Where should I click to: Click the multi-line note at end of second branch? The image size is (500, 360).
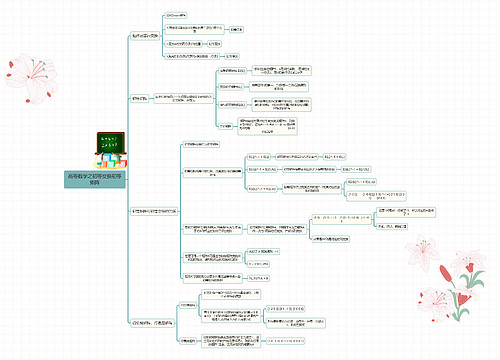[x=267, y=126]
